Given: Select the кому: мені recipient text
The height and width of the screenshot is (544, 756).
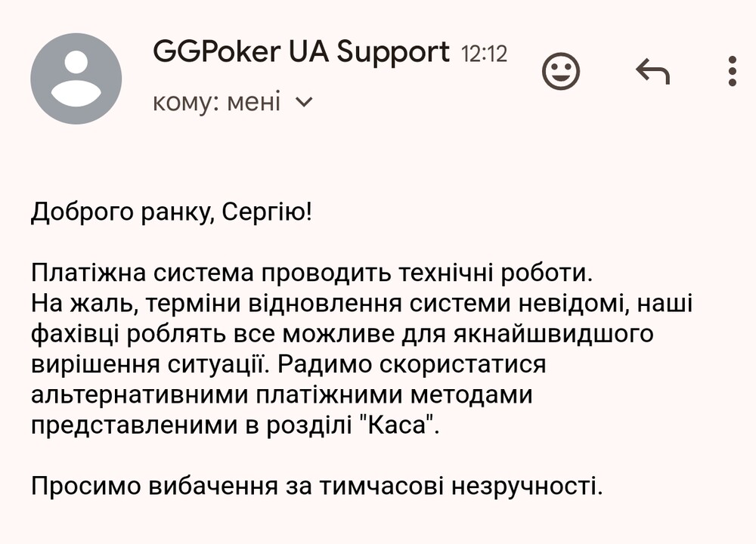Looking at the screenshot, I should pyautogui.click(x=216, y=103).
